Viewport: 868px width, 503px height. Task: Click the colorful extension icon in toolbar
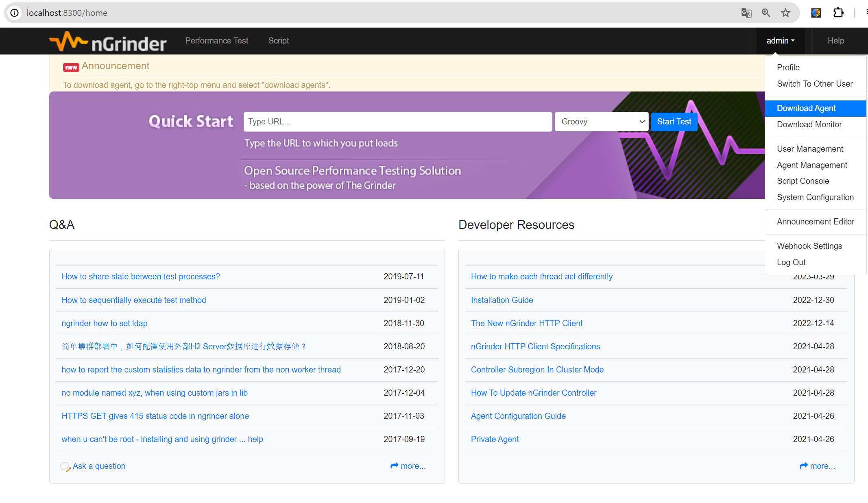pyautogui.click(x=816, y=13)
